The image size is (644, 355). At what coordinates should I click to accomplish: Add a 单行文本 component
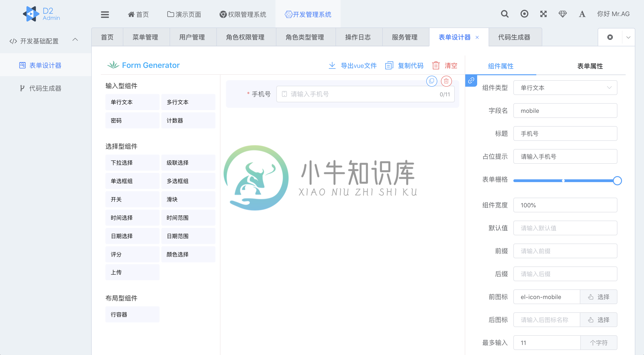(132, 102)
